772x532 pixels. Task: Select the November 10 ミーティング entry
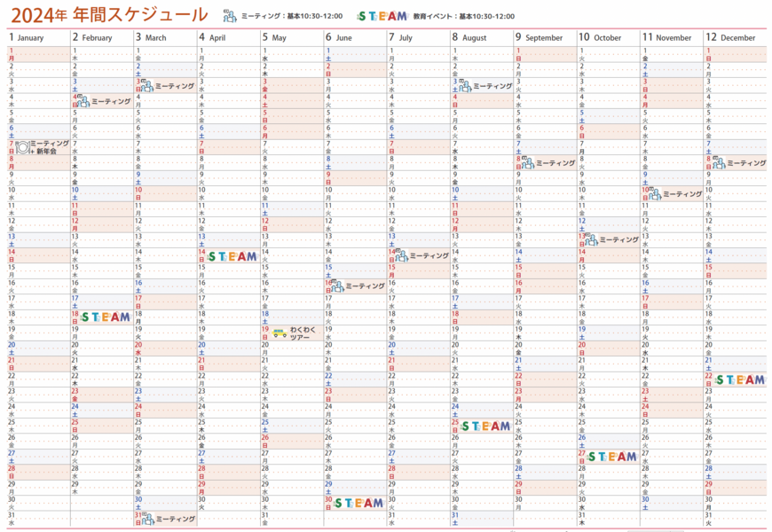coord(681,193)
